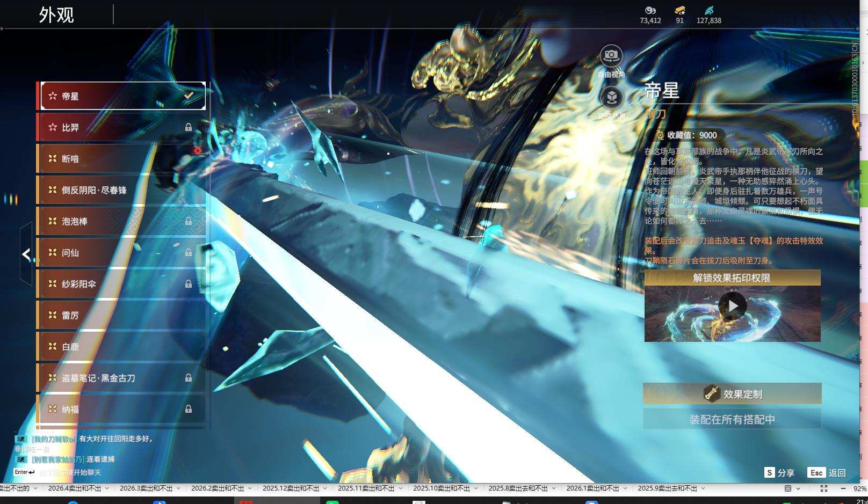Click the star rarity icon beside 帝星
This screenshot has height=504, width=868.
pos(53,96)
